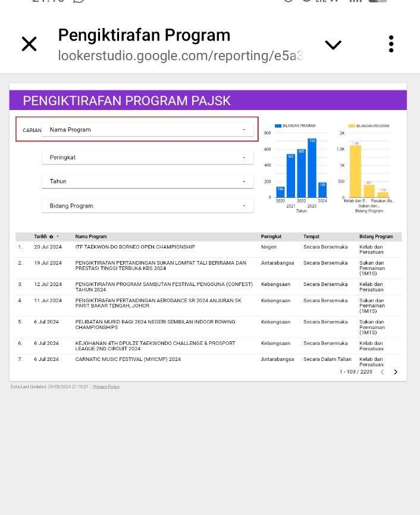Image resolution: width=420 pixels, height=515 pixels.
Task: Sort table by Peringkat column header
Action: (x=272, y=237)
